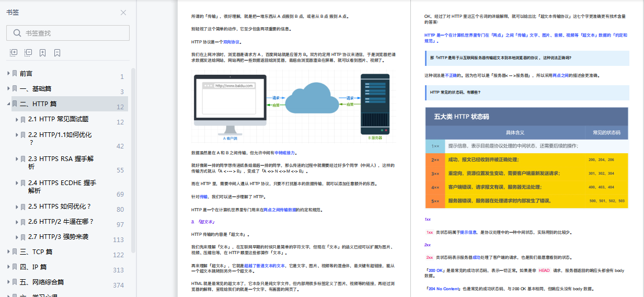
Task: Expand the 2.6 HTTP/2 牛逼在哪 arrow
Action: [x=17, y=222]
